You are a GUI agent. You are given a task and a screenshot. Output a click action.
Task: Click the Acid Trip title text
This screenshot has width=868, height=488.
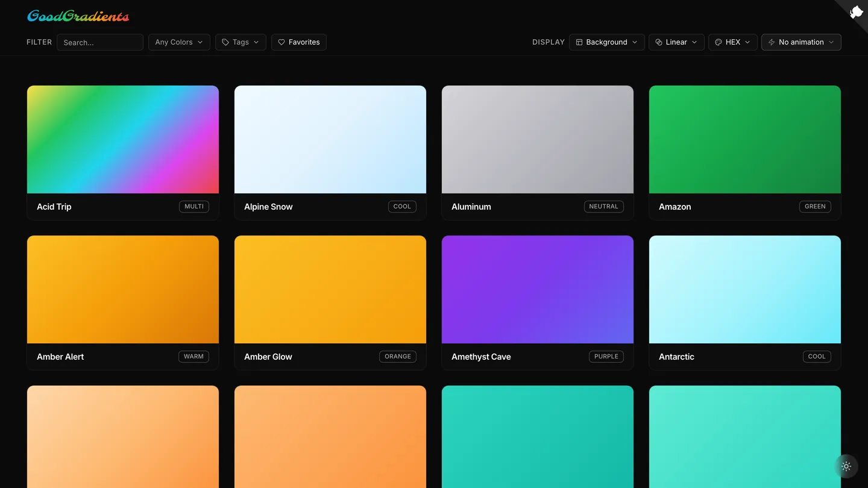[54, 207]
